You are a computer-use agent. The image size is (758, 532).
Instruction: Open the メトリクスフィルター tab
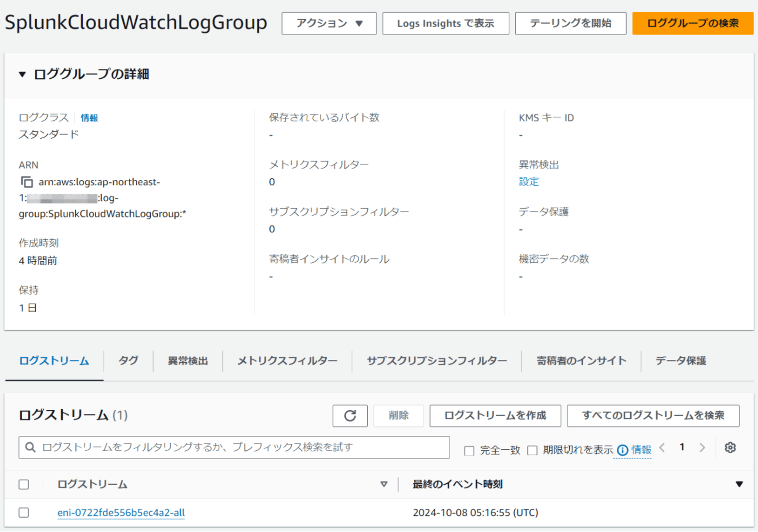click(x=287, y=361)
